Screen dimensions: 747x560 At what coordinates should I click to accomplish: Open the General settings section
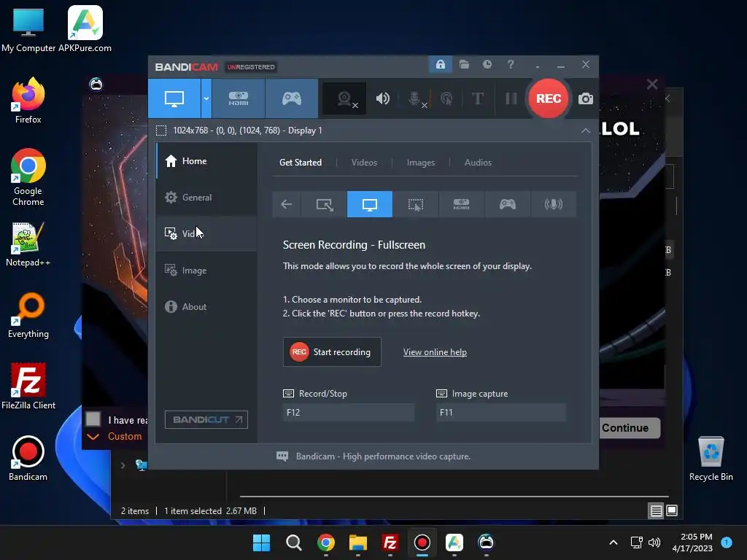point(206,197)
